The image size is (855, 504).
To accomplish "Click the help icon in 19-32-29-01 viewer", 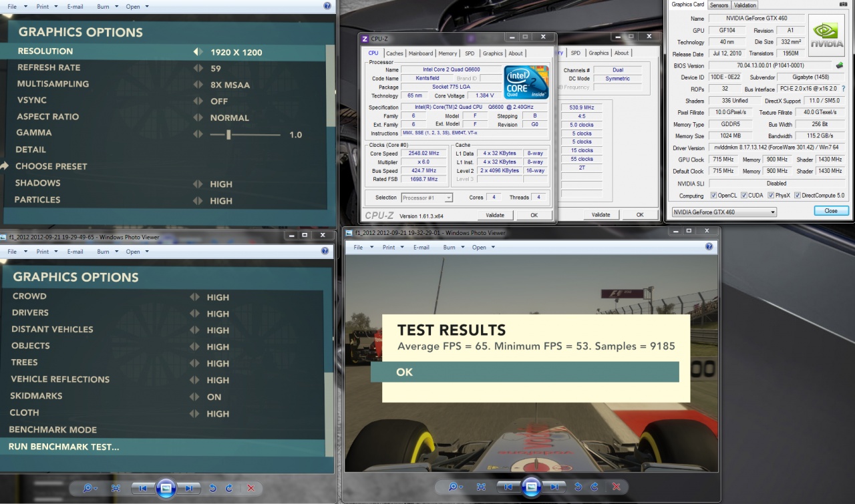I will [x=709, y=247].
